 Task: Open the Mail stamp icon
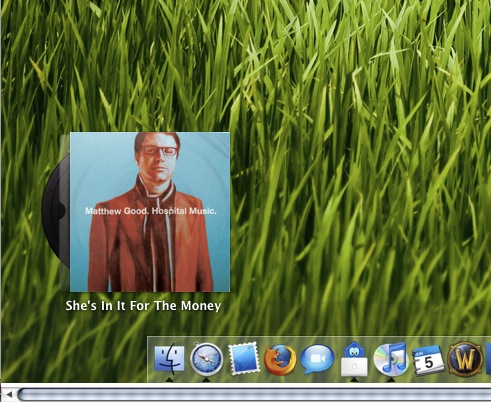coord(244,359)
